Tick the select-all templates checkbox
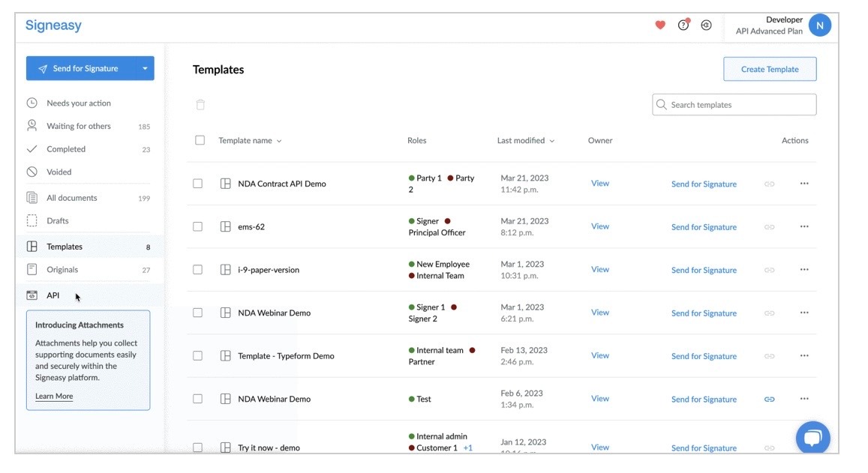 click(x=200, y=140)
